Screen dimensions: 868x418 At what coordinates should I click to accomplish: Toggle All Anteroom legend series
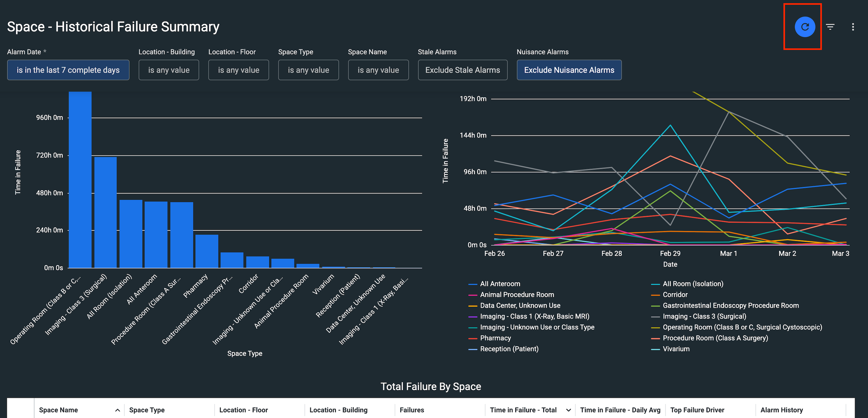tap(500, 284)
